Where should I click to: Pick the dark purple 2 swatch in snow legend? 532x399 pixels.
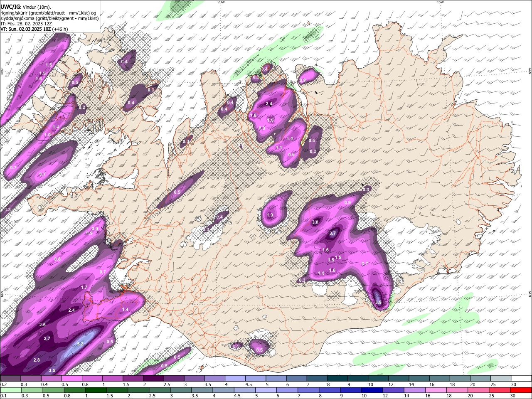[x=153, y=379]
